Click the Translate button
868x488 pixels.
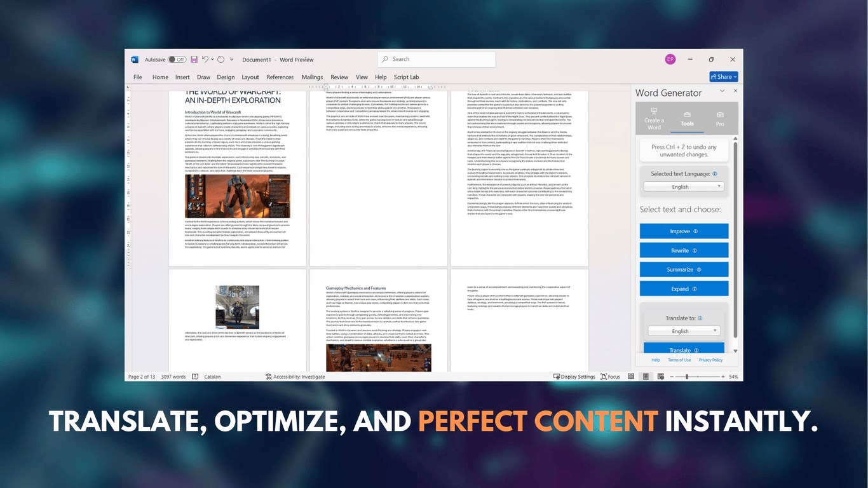pos(684,348)
